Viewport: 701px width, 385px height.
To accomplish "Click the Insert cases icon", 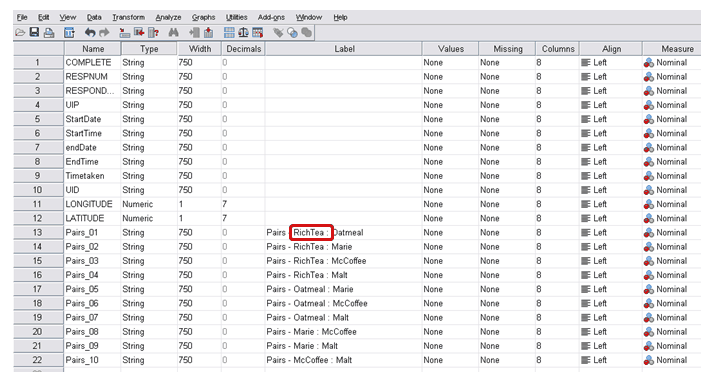I will pyautogui.click(x=194, y=33).
